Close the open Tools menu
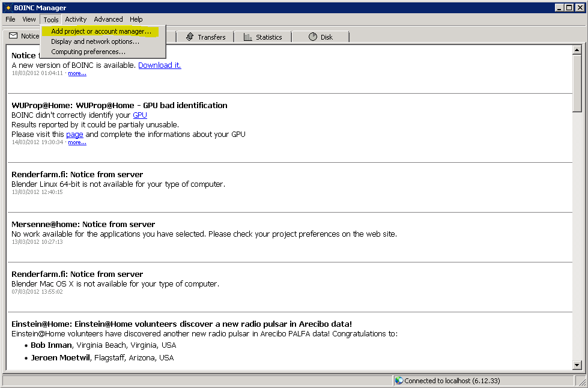Image resolution: width=588 pixels, height=388 pixels. point(51,19)
